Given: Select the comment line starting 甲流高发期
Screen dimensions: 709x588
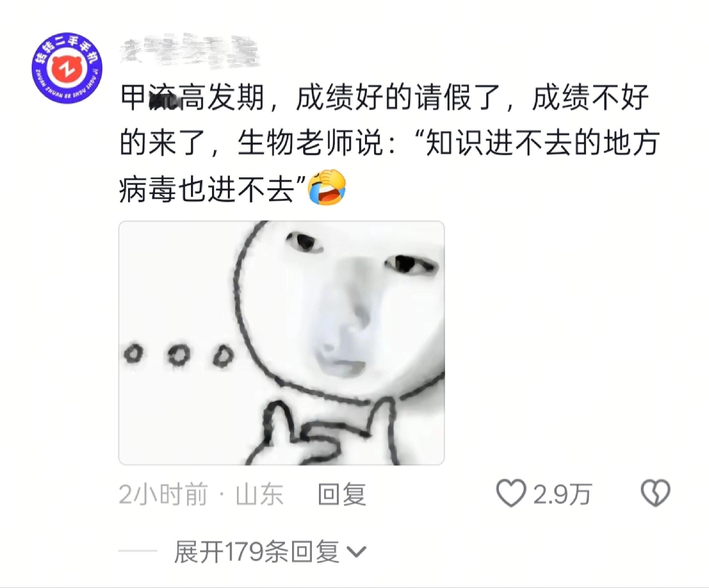Looking at the screenshot, I should (x=384, y=98).
